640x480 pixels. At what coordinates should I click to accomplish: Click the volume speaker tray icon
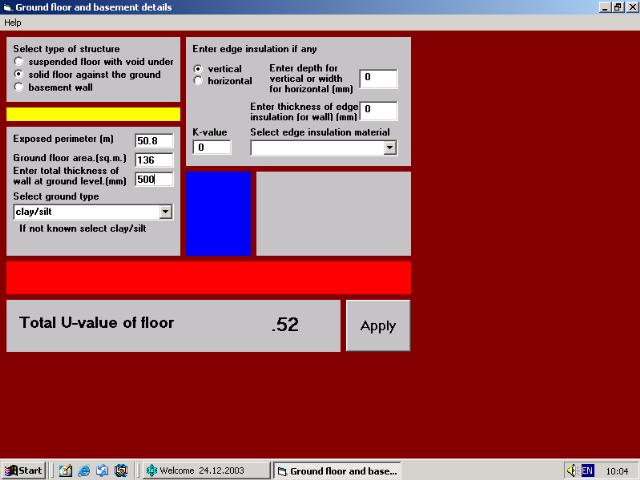coord(571,470)
